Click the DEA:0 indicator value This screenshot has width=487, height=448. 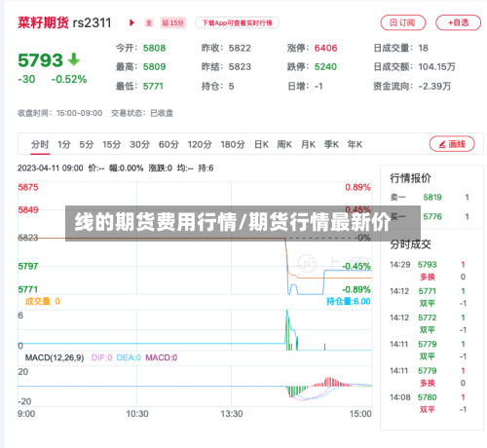click(x=129, y=357)
